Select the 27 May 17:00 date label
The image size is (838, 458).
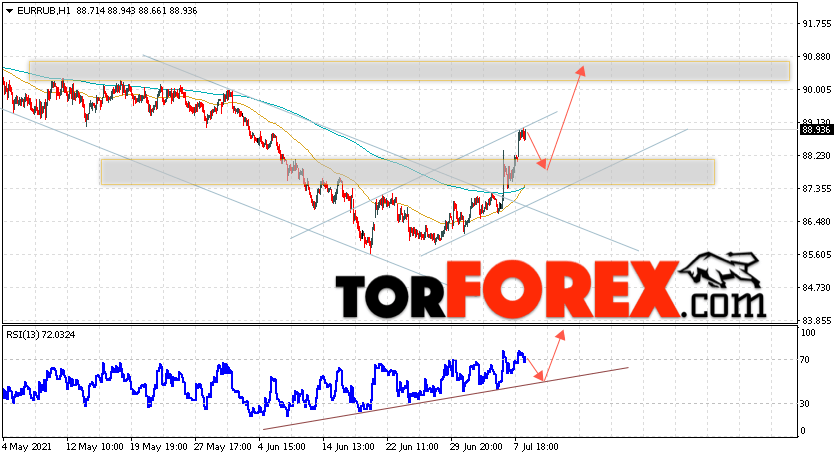point(223,447)
